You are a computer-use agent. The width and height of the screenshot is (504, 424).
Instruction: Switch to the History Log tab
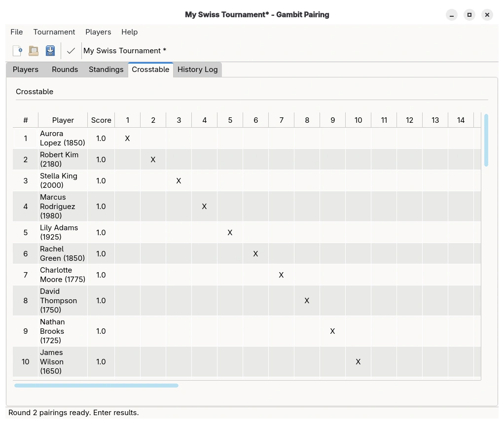click(197, 70)
